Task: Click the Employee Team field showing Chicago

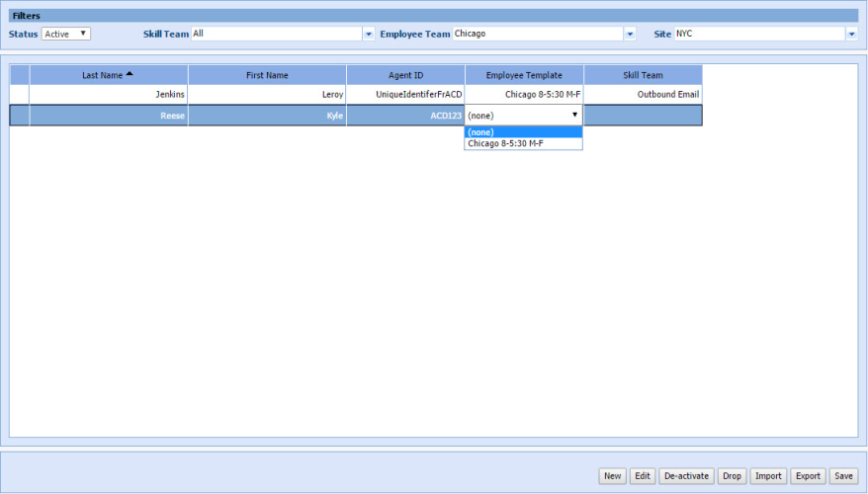Action: (x=537, y=34)
